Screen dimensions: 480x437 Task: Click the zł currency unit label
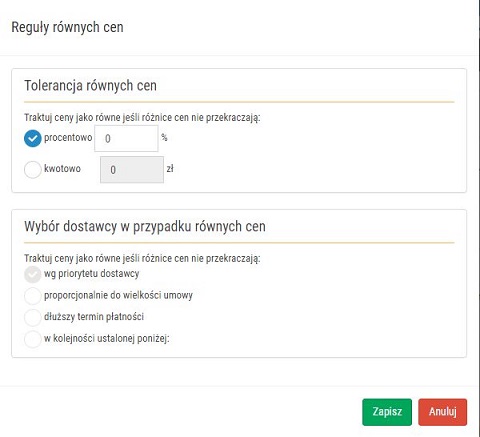pyautogui.click(x=170, y=169)
